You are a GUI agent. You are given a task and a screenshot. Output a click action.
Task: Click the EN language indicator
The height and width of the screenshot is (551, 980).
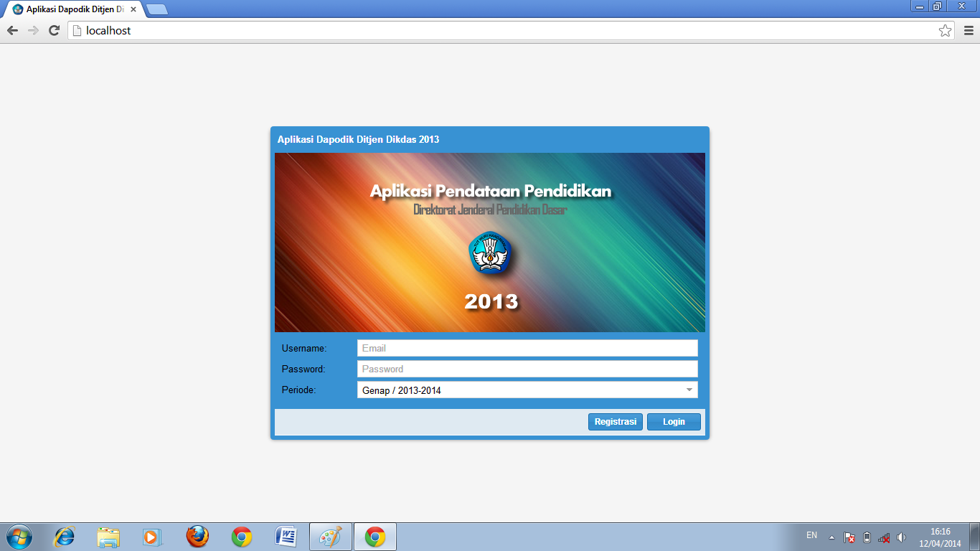click(811, 535)
